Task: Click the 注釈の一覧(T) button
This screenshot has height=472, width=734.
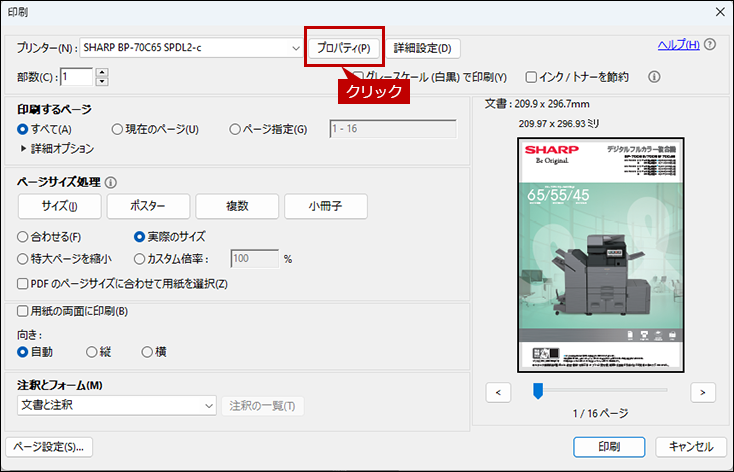Action: pos(263,406)
